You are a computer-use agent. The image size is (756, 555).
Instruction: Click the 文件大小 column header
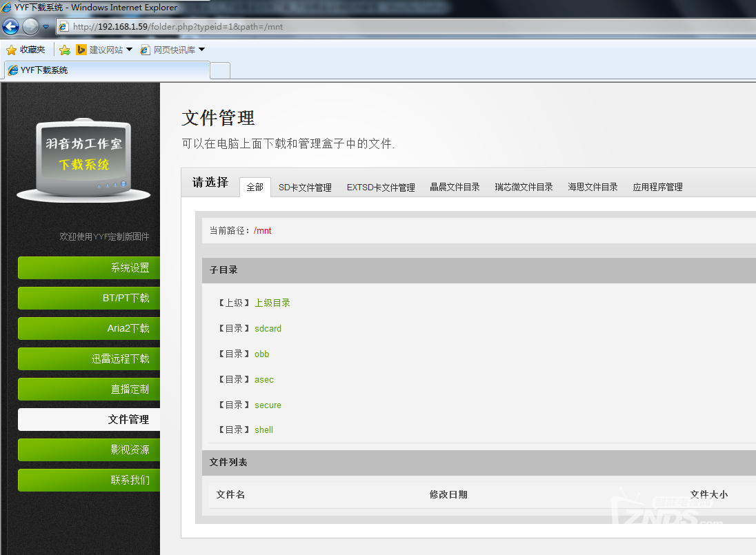709,495
